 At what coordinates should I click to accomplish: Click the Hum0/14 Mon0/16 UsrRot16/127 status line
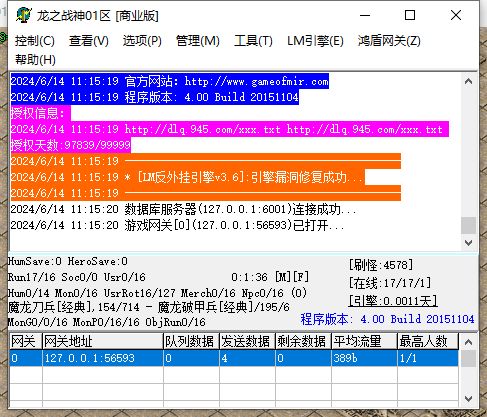coord(157,293)
